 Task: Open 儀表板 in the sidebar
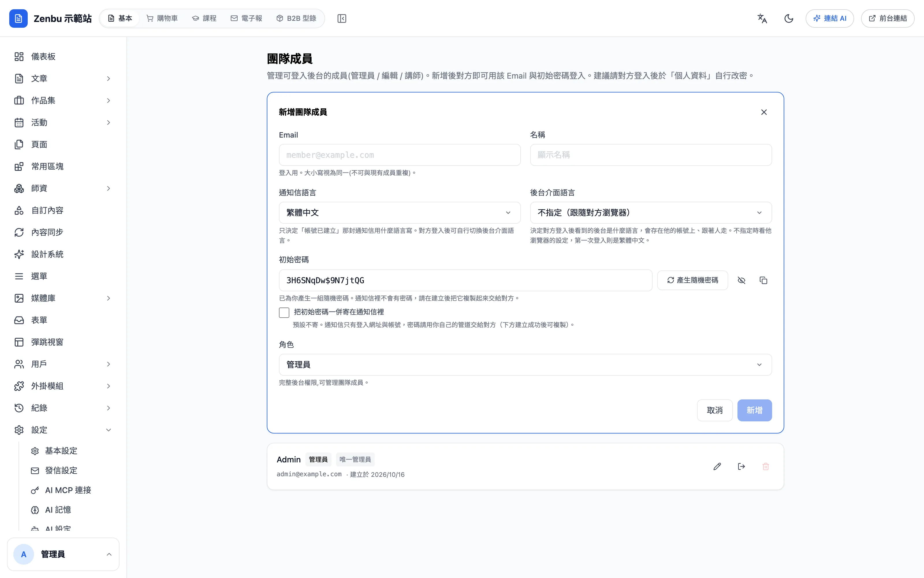(x=64, y=57)
